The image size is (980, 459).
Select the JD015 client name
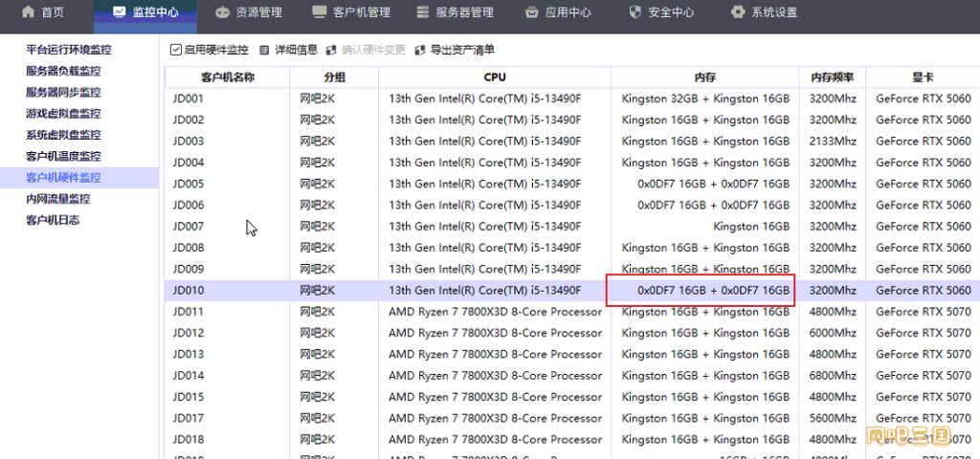pos(189,397)
